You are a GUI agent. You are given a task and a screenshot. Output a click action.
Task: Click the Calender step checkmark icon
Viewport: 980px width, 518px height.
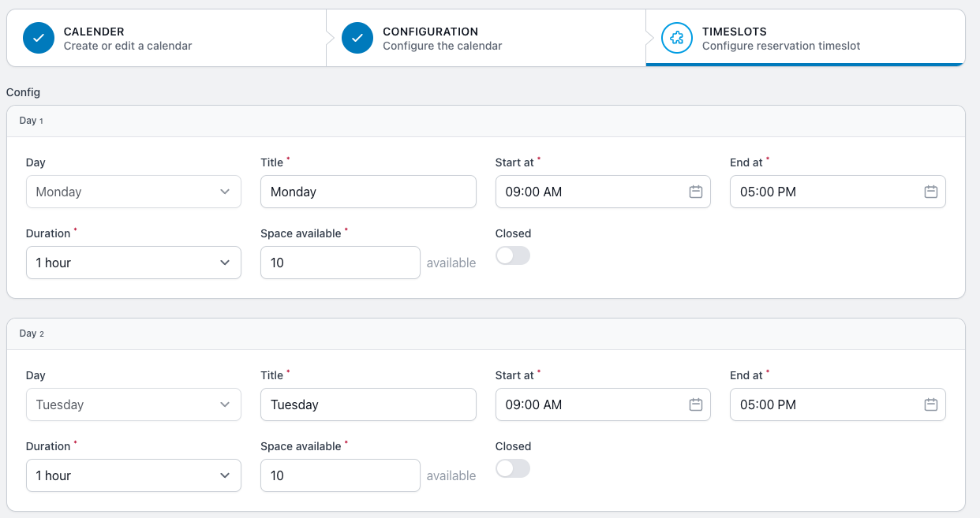tap(38, 38)
